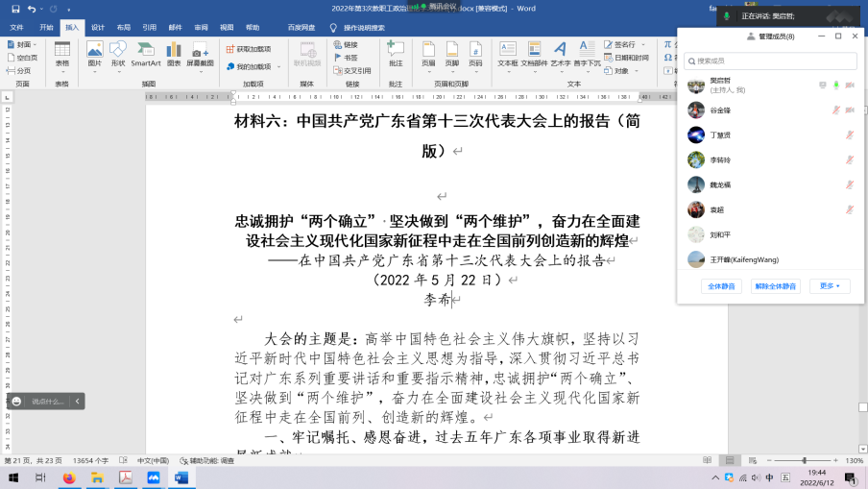Undo the last action

[x=32, y=9]
